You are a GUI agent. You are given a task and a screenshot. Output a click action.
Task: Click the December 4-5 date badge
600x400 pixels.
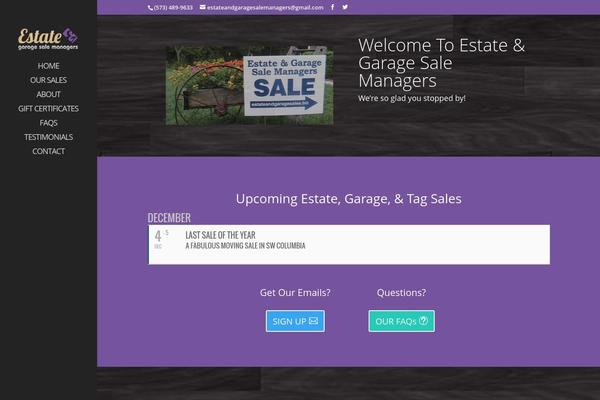tap(161, 239)
